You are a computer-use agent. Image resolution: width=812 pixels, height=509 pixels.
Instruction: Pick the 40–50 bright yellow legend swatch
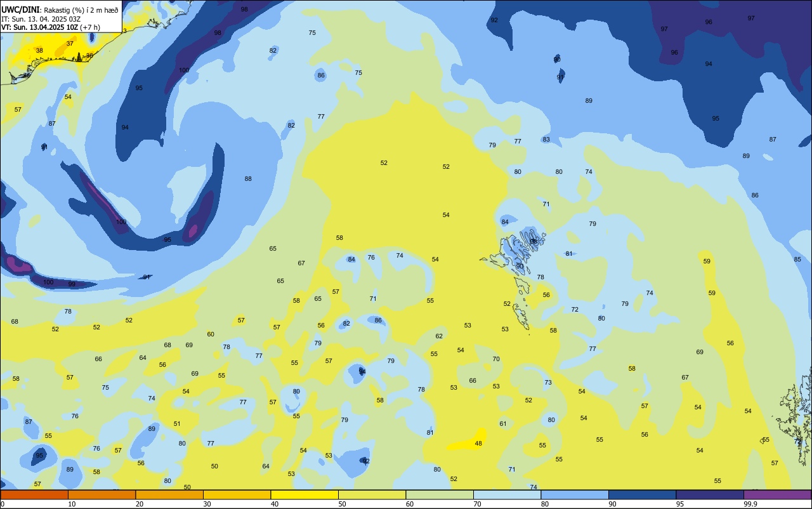(x=304, y=494)
